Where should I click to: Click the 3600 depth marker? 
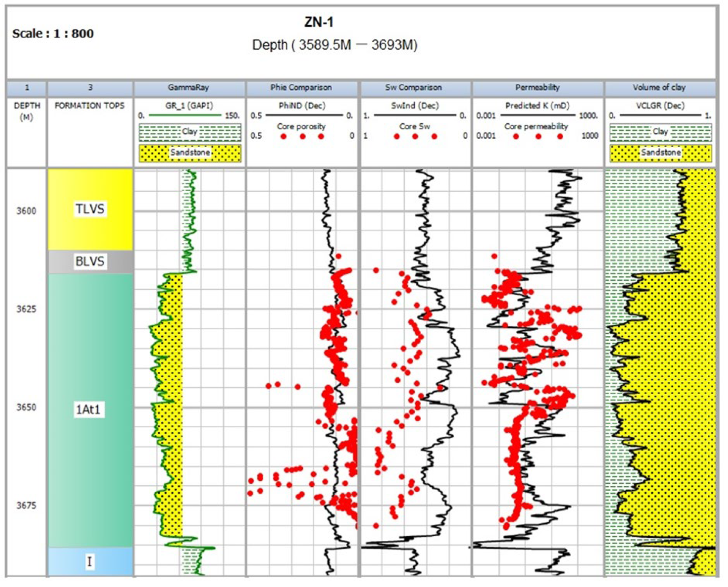[x=26, y=211]
